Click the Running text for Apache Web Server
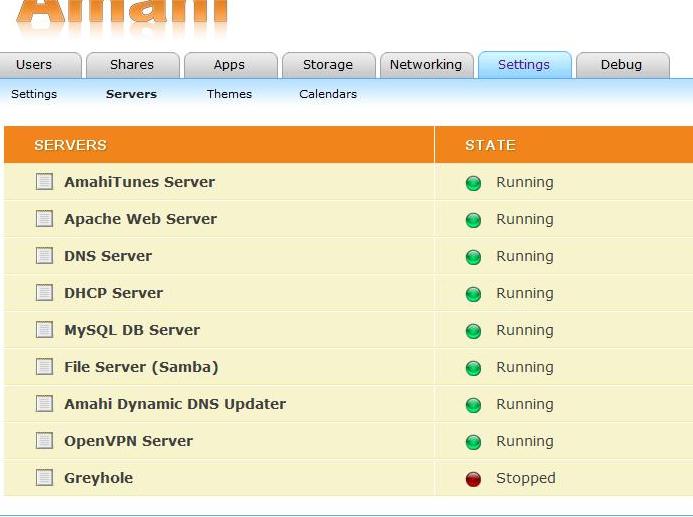Image resolution: width=693 pixels, height=517 pixels. [x=525, y=220]
